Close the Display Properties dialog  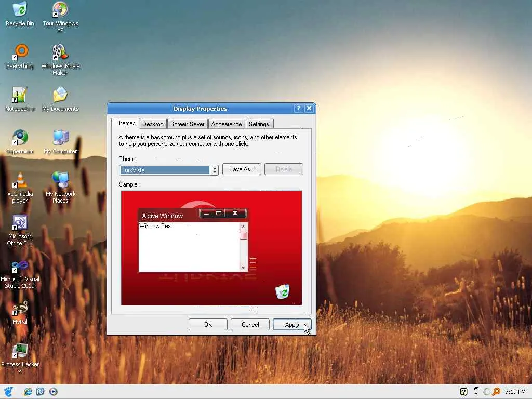[x=309, y=108]
